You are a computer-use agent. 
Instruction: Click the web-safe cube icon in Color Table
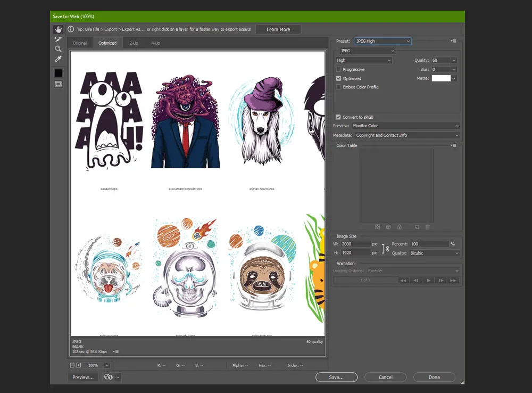coord(388,227)
